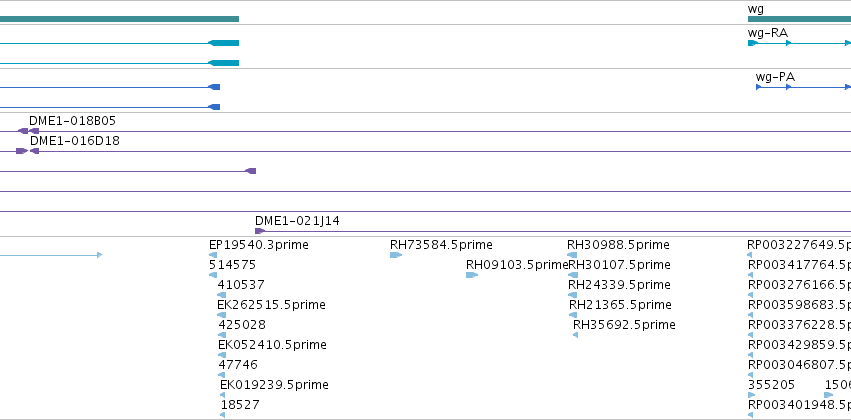The image size is (851, 420).
Task: Select the RH09103.5prime EST marker
Action: [x=472, y=275]
